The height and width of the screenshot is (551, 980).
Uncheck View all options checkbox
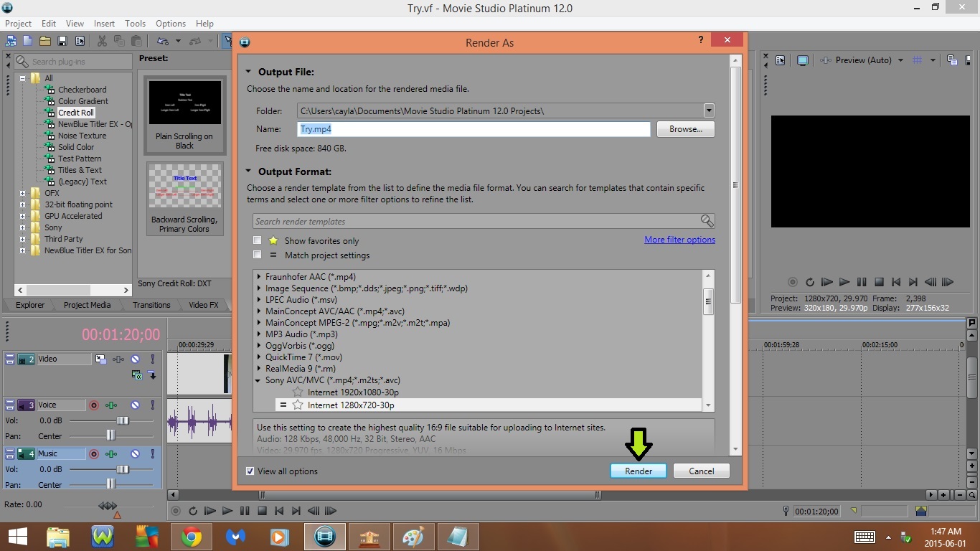pos(250,471)
